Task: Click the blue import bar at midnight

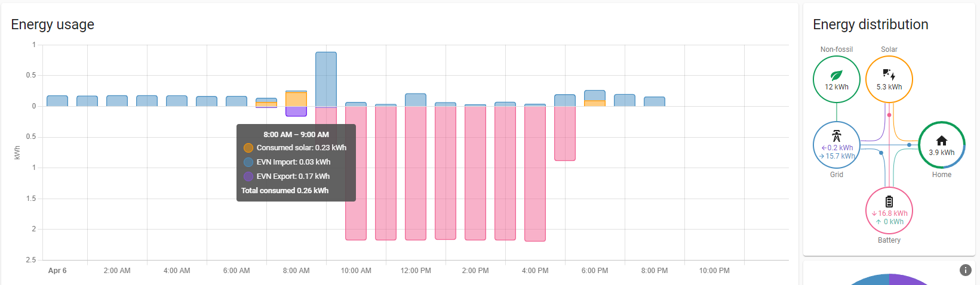Action: (x=57, y=101)
